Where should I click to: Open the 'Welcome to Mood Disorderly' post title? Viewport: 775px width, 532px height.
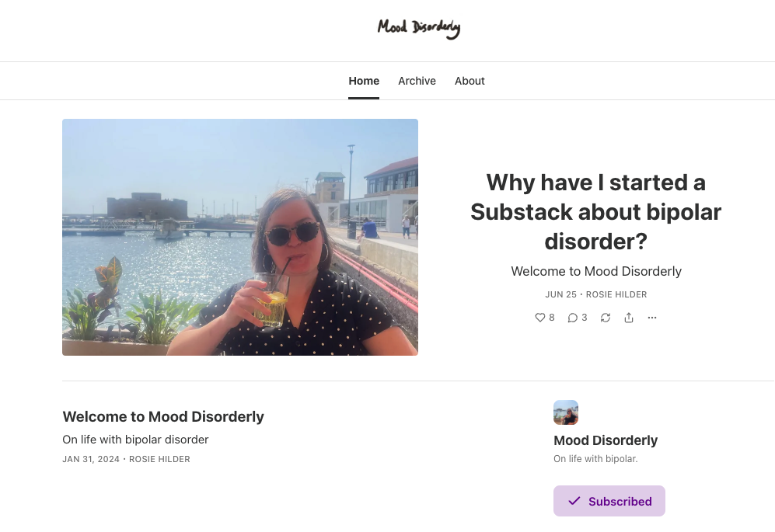point(163,416)
